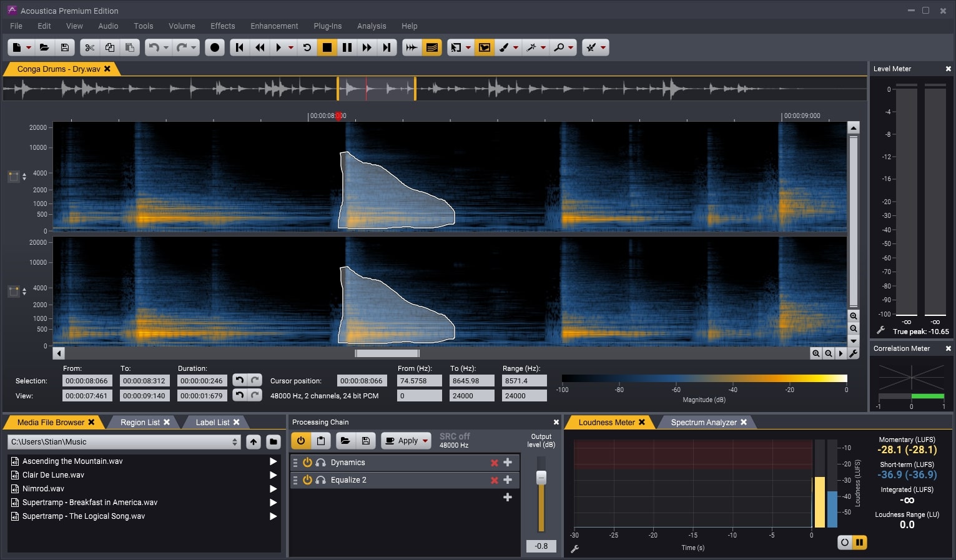Select the Magic Wand tool

coord(531,47)
